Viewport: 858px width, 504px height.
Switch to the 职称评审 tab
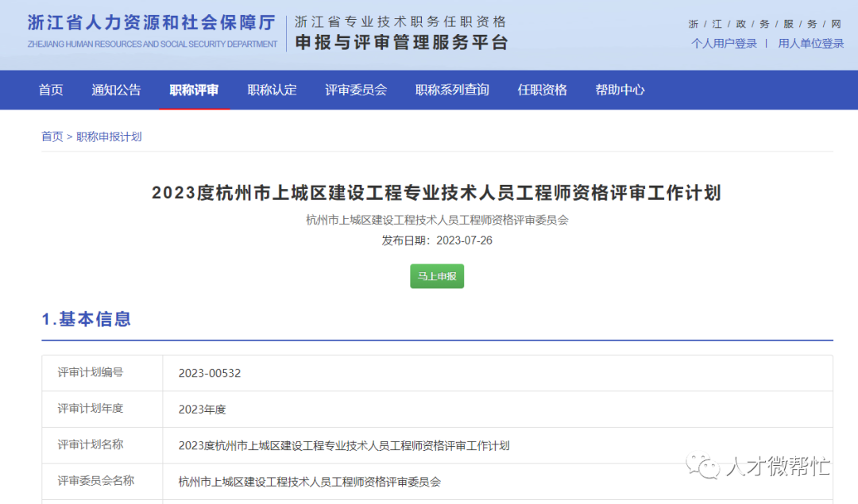tap(194, 90)
